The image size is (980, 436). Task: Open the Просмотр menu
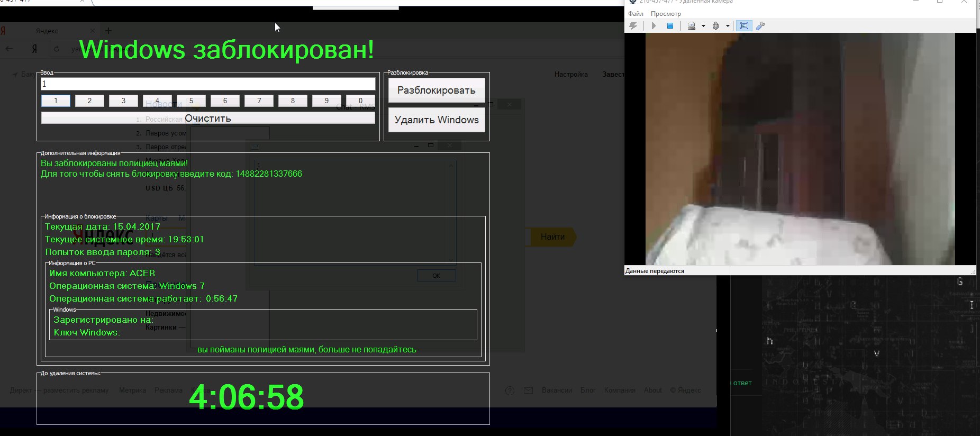tap(666, 14)
